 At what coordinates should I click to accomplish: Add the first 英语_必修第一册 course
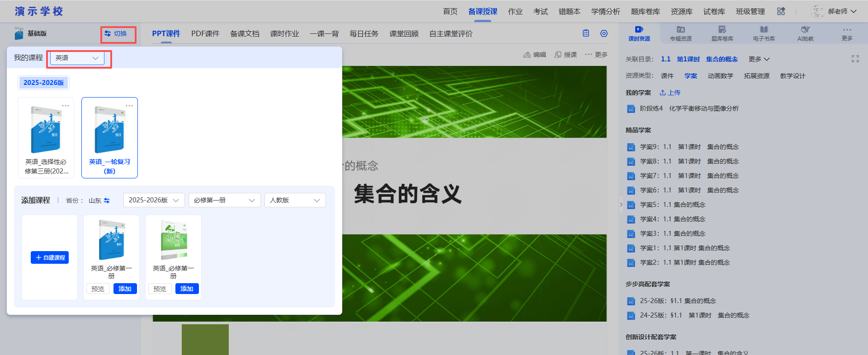point(125,289)
